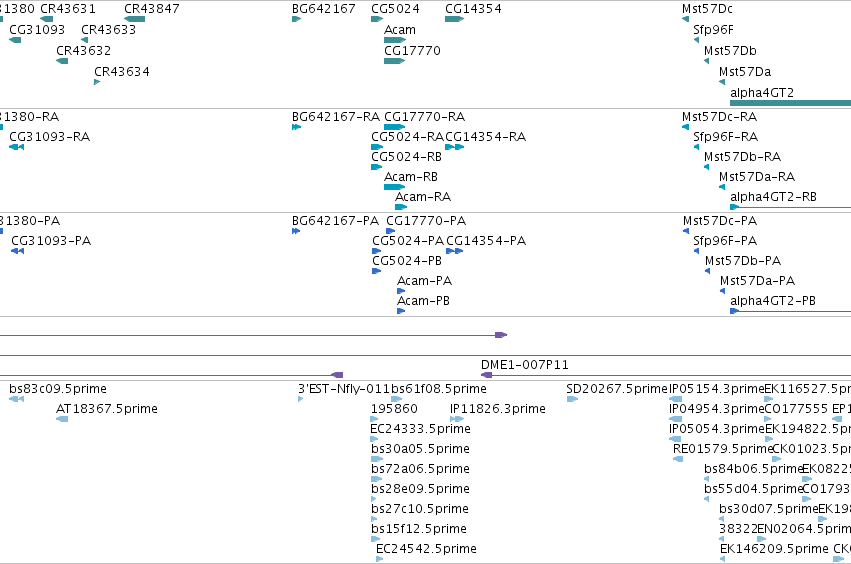Select protein Acam-PA
Viewport: 851px width, 564px height.
coord(424,281)
